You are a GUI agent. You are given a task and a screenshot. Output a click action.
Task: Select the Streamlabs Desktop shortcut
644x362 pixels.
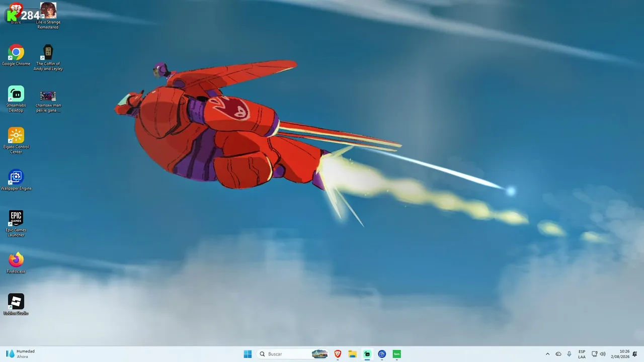(16, 99)
